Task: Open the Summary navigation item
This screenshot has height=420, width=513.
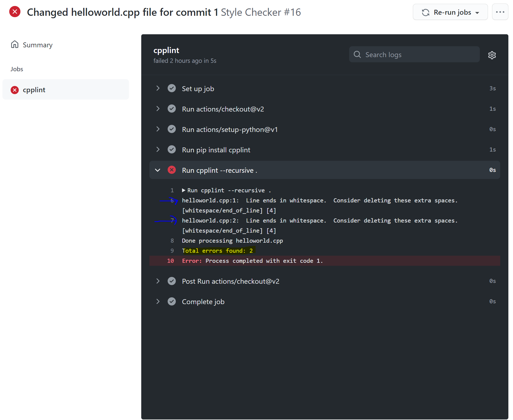Action: pyautogui.click(x=38, y=45)
